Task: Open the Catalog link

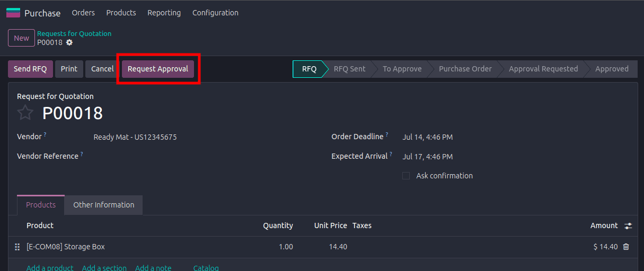Action: click(206, 268)
